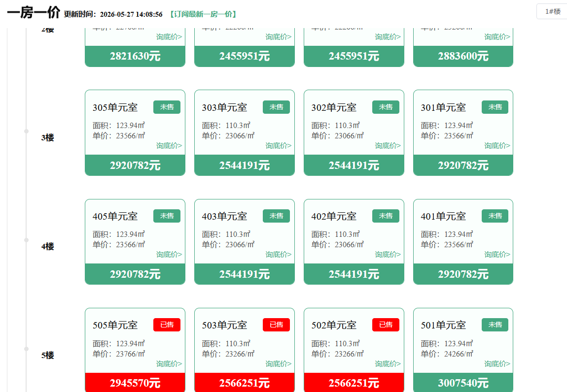Click the 已售 badge on unit 503
This screenshot has width=567, height=392.
(276, 325)
